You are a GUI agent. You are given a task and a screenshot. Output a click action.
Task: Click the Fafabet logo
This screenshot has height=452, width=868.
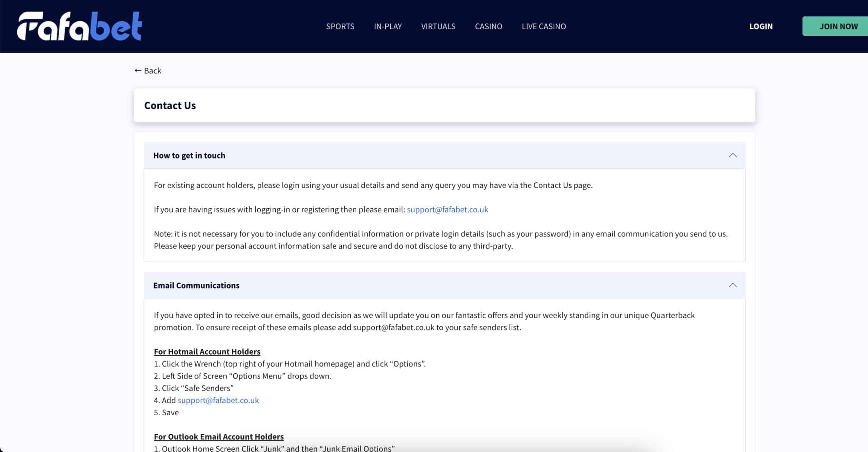79,26
